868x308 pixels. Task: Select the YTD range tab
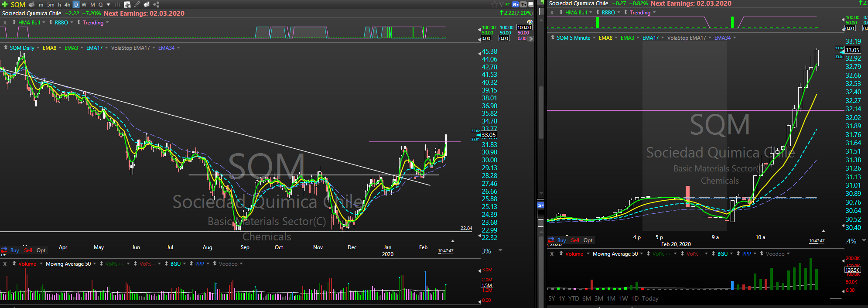pos(574,298)
